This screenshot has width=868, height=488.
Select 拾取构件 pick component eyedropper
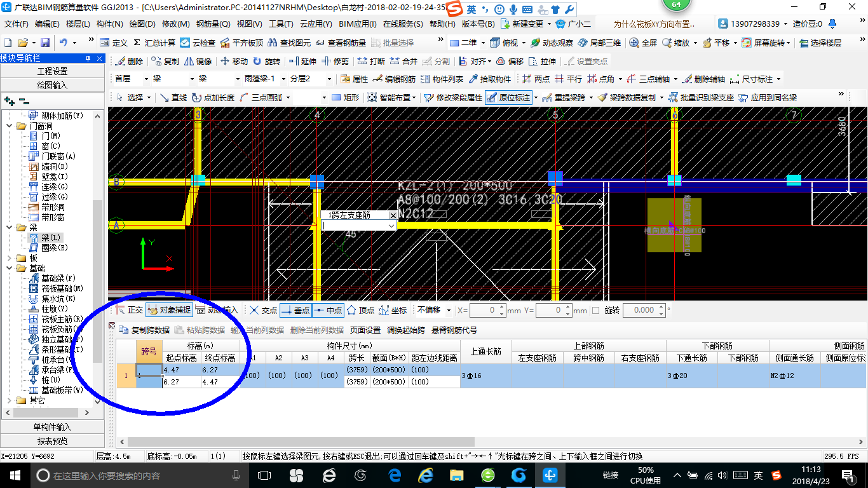click(489, 79)
